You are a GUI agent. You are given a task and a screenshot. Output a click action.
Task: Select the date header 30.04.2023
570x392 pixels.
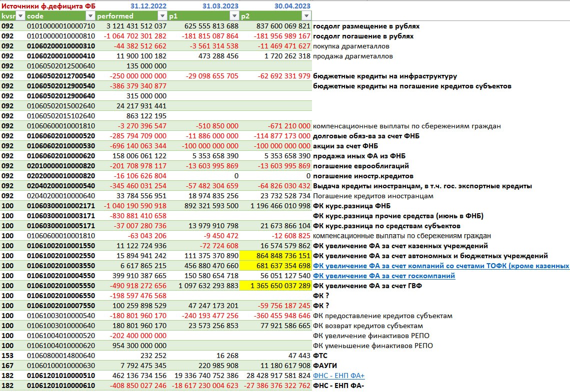(x=292, y=6)
